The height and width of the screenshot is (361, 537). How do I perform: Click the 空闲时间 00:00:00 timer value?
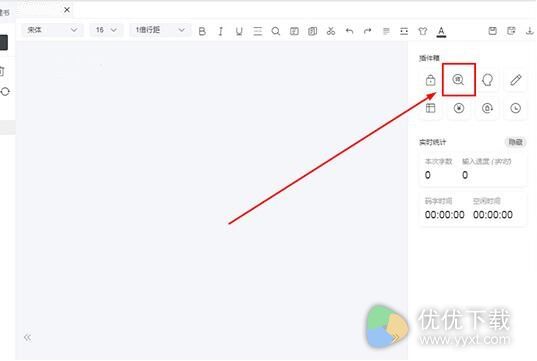tap(493, 215)
